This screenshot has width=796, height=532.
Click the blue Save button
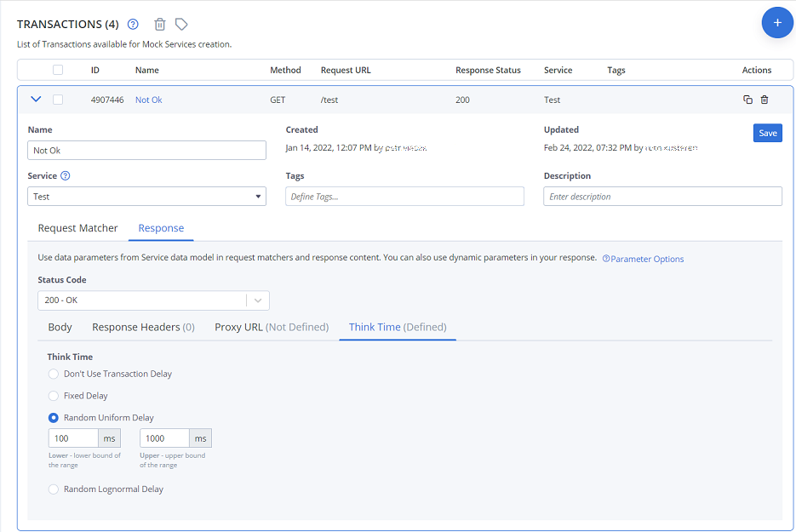tap(768, 133)
